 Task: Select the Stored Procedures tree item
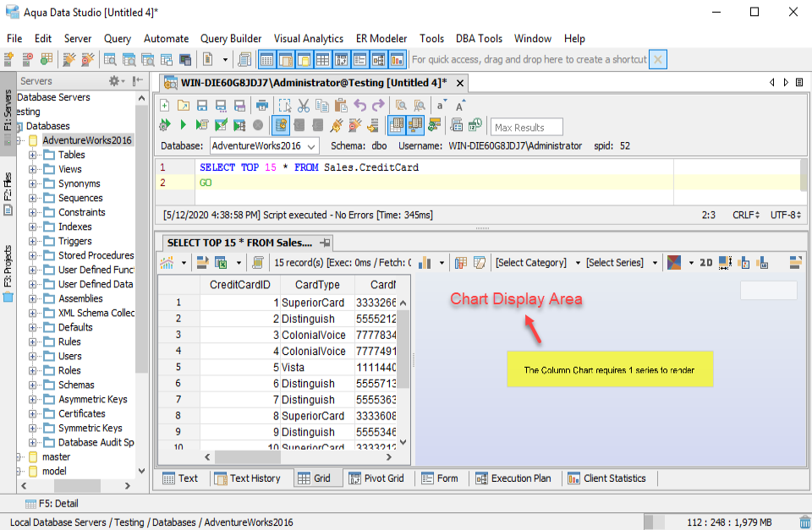[x=96, y=255]
